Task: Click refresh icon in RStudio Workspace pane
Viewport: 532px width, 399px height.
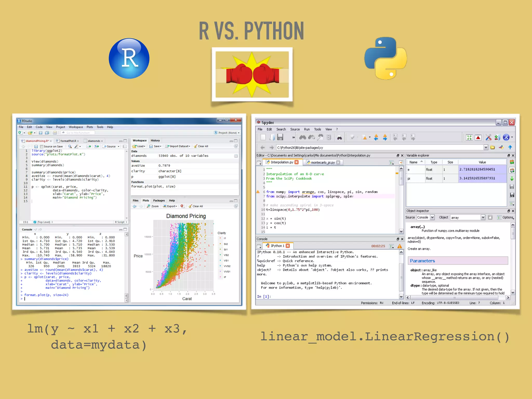Action: [x=236, y=146]
